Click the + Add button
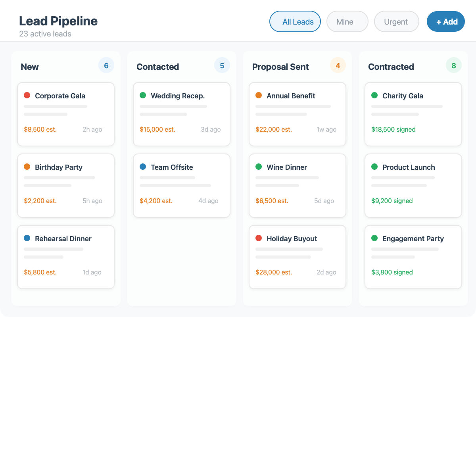Image resolution: width=476 pixels, height=476 pixels. [x=445, y=21]
